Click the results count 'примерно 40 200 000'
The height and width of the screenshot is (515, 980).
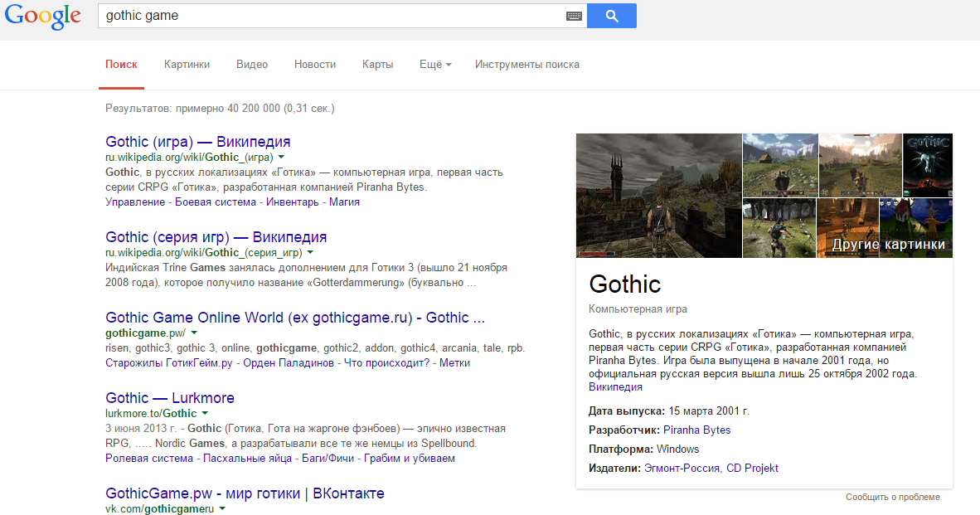click(227, 109)
